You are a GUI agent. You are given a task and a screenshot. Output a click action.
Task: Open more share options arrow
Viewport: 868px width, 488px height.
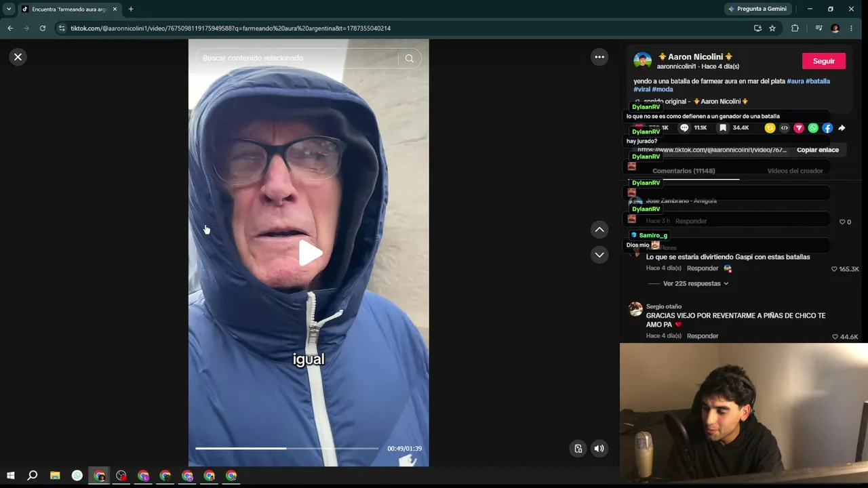point(842,128)
